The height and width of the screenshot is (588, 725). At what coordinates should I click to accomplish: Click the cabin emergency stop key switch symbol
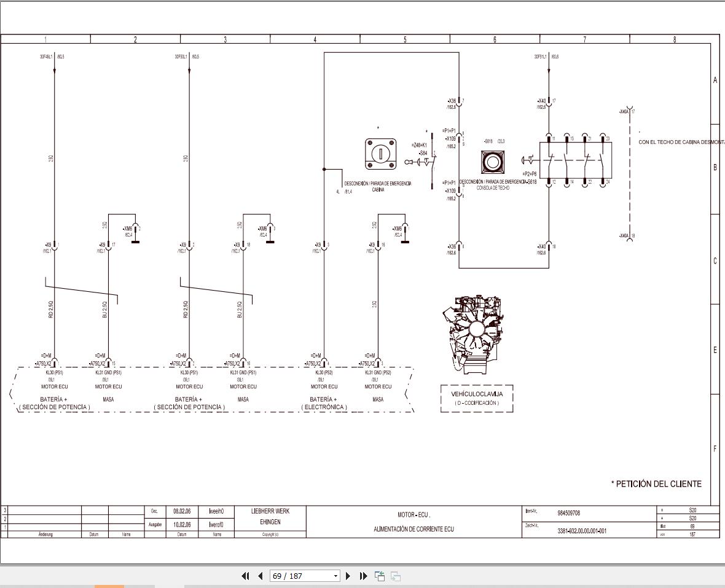coord(380,154)
